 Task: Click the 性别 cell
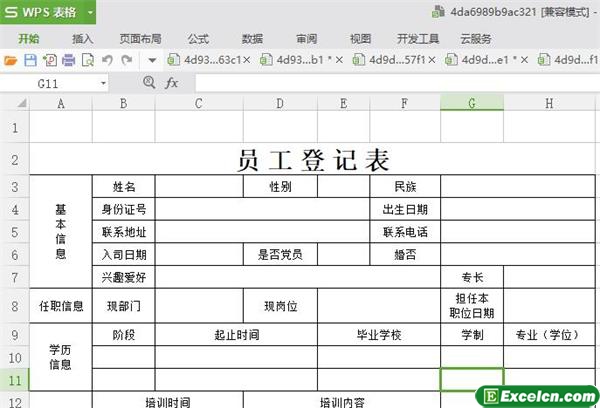[x=280, y=187]
